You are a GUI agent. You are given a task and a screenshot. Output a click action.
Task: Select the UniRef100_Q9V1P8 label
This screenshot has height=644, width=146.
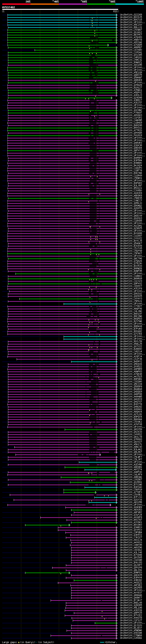(131, 567)
